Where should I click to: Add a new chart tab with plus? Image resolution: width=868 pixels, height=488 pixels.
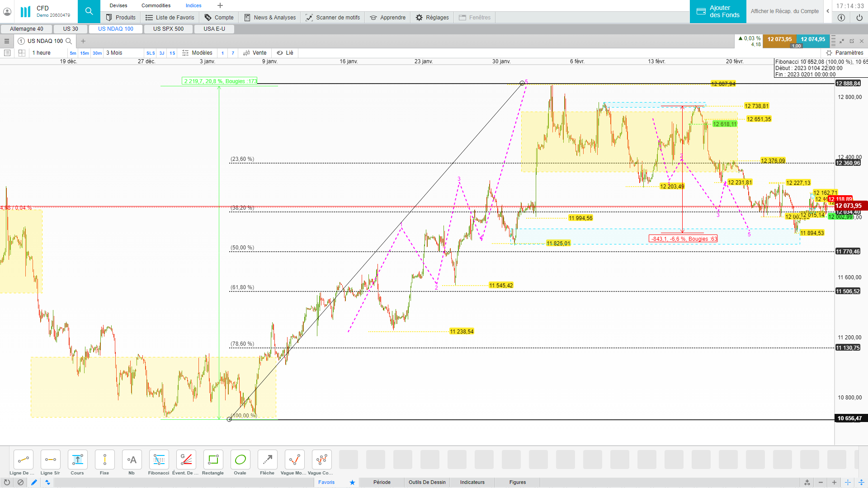click(83, 41)
